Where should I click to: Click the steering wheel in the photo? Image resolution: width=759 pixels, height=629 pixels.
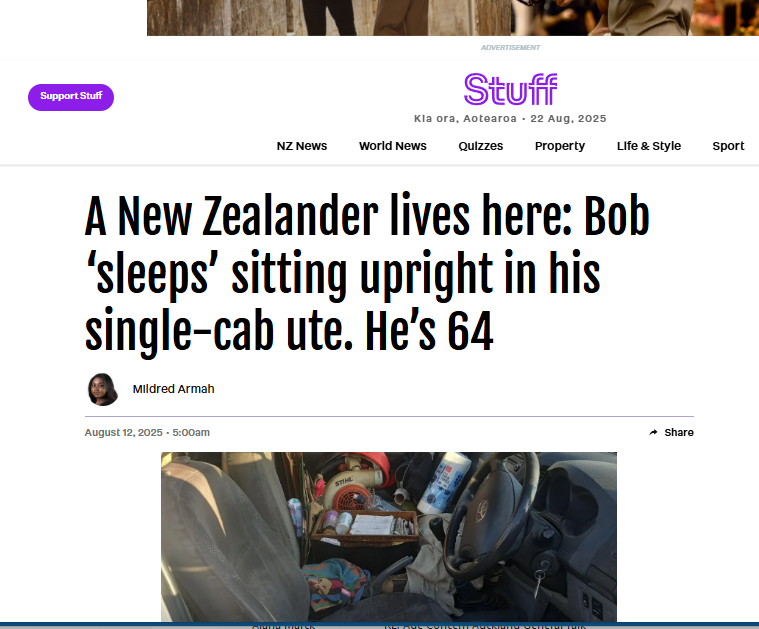click(490, 515)
